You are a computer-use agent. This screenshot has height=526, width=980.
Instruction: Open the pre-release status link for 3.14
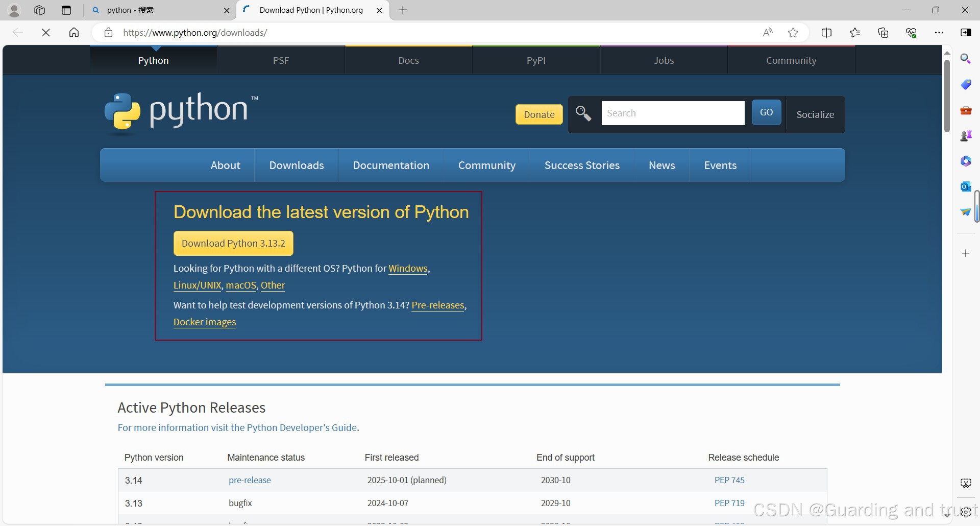click(250, 480)
